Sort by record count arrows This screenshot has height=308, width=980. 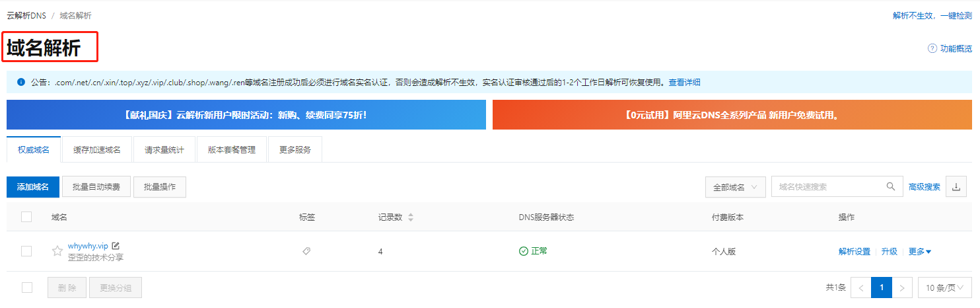[411, 217]
